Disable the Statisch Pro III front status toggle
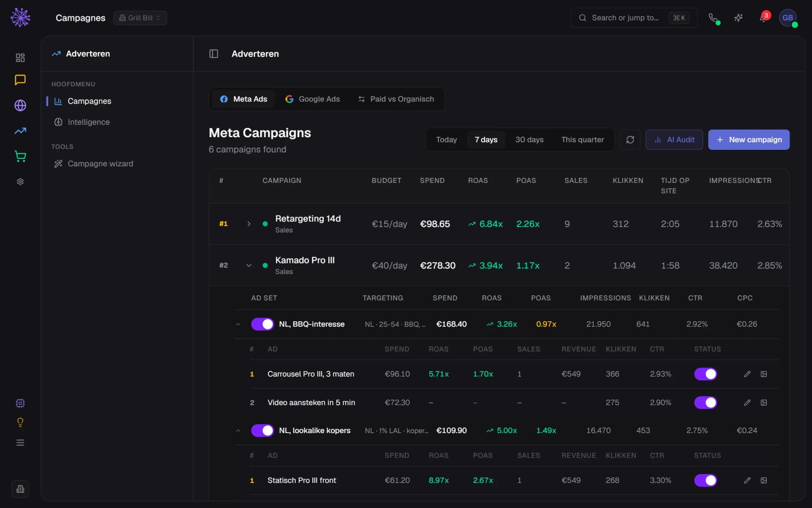Image resolution: width=812 pixels, height=508 pixels. pyautogui.click(x=705, y=480)
